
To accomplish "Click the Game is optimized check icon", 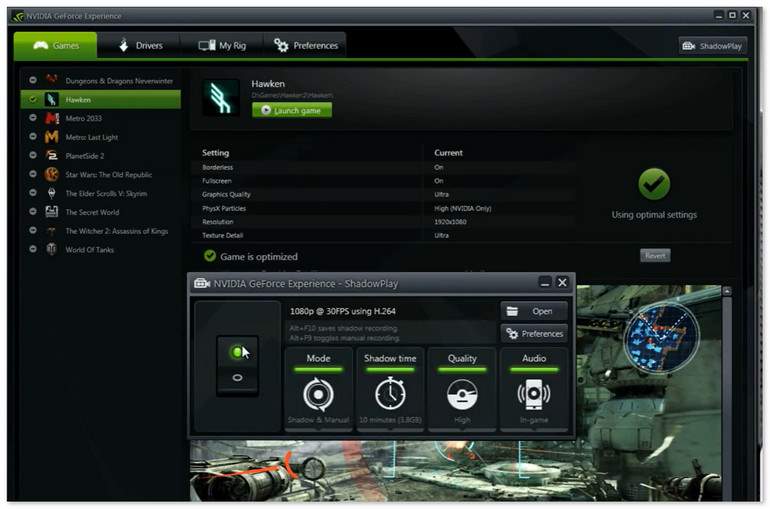I will click(x=210, y=256).
